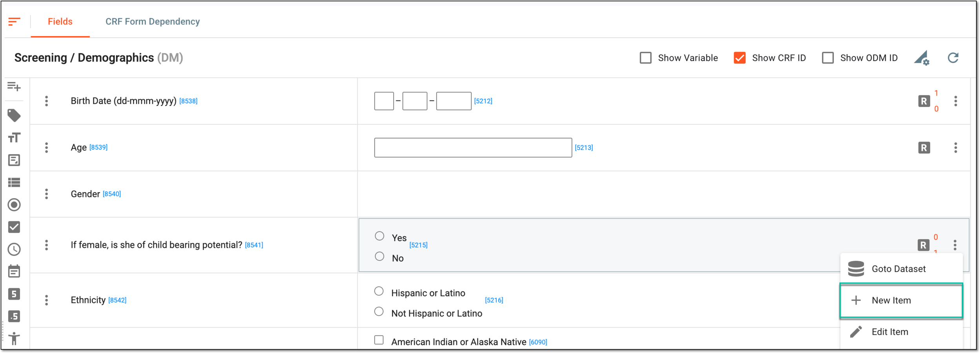Click the refresh icon

click(953, 58)
